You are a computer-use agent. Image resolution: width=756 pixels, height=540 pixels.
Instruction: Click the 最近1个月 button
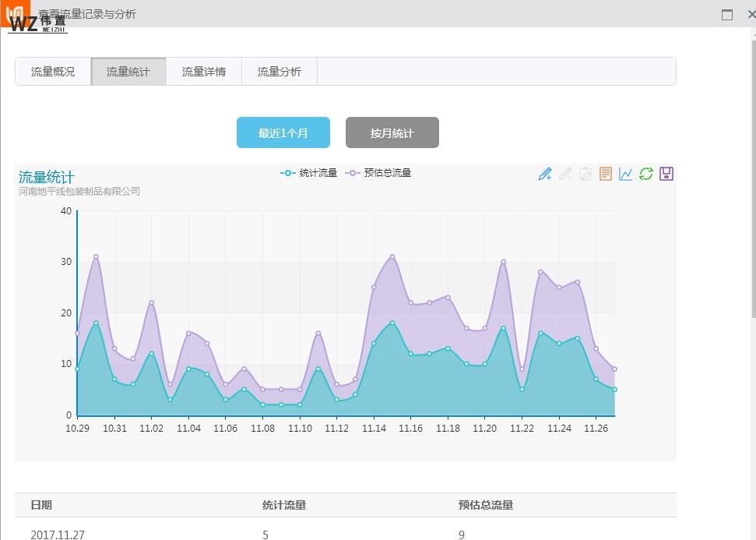(283, 133)
